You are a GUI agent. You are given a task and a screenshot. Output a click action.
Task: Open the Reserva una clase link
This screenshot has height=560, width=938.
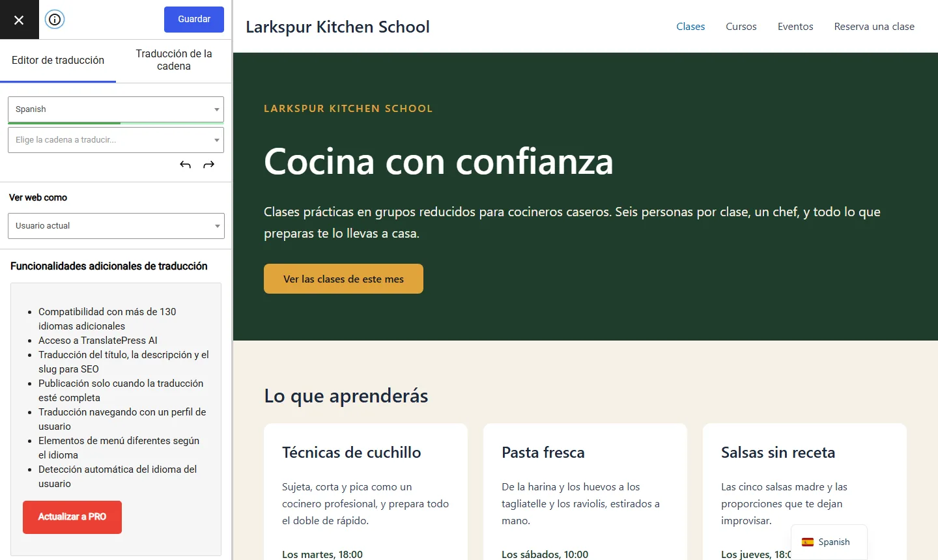click(x=874, y=27)
